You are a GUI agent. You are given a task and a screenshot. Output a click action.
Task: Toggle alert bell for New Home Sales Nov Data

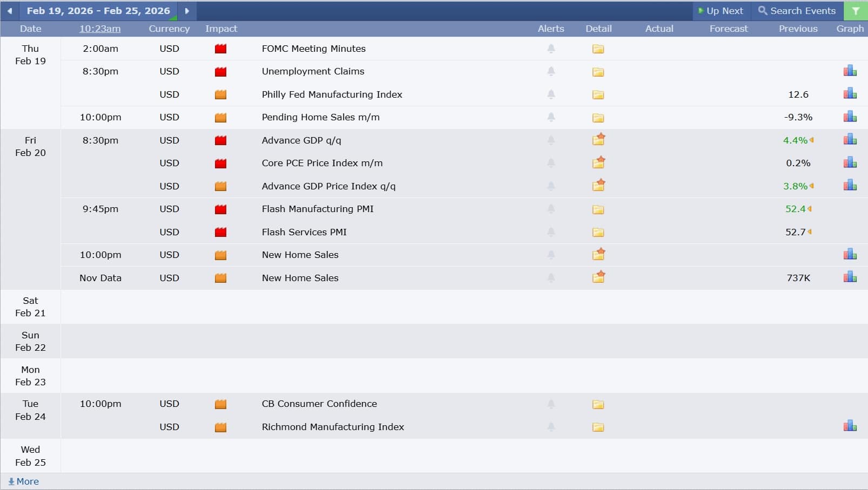click(x=551, y=278)
